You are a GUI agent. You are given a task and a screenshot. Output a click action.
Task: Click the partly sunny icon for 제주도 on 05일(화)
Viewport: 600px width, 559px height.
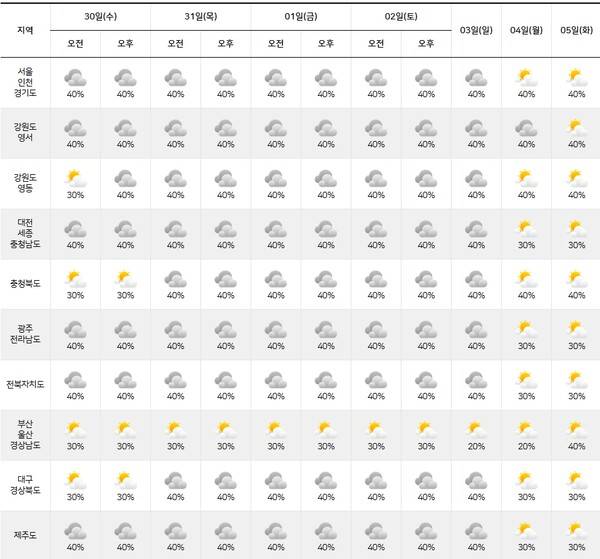[x=576, y=531]
